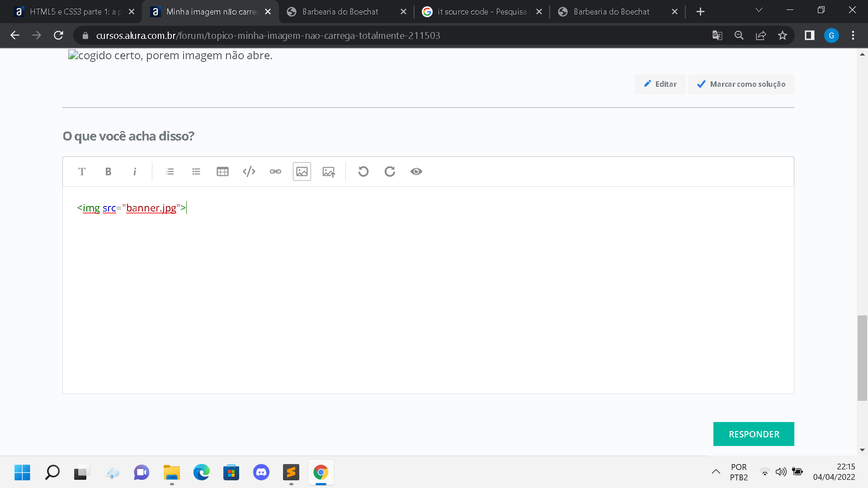Open File Explorer from taskbar

point(172,473)
